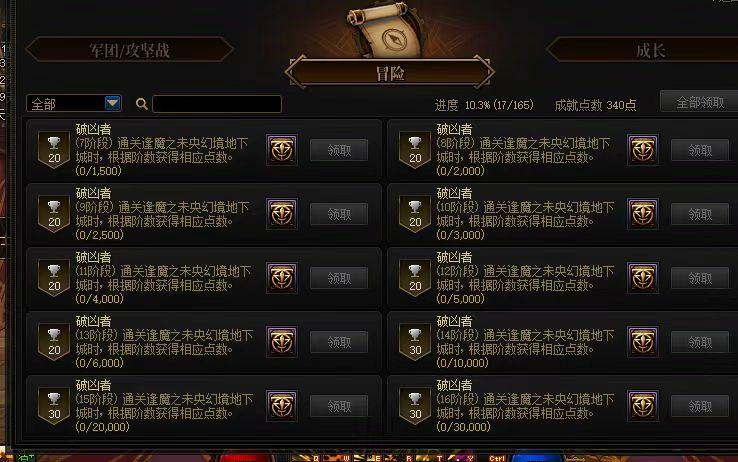The width and height of the screenshot is (738, 462).
Task: Click the trophy badge on the 9阶段 achievement
Action: 54,214
